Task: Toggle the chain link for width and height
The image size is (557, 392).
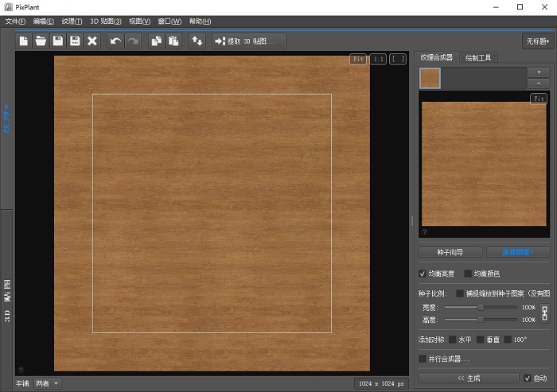Action: coord(544,312)
